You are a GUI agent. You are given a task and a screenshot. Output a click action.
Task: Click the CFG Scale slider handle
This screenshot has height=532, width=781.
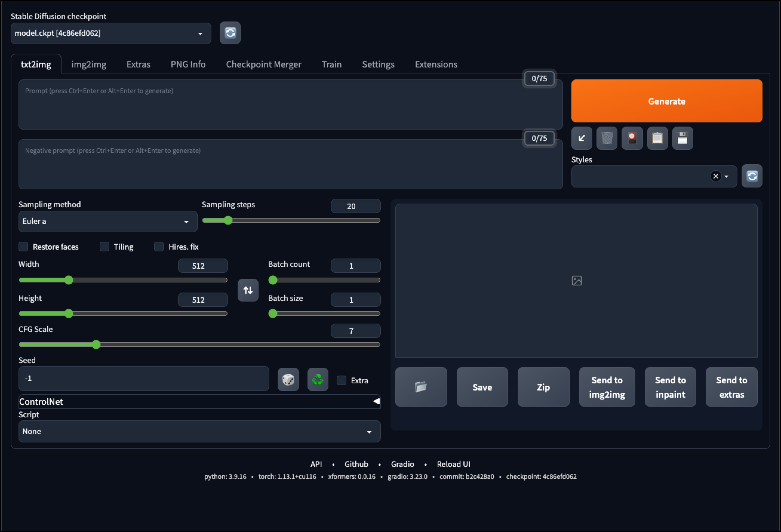tap(96, 345)
